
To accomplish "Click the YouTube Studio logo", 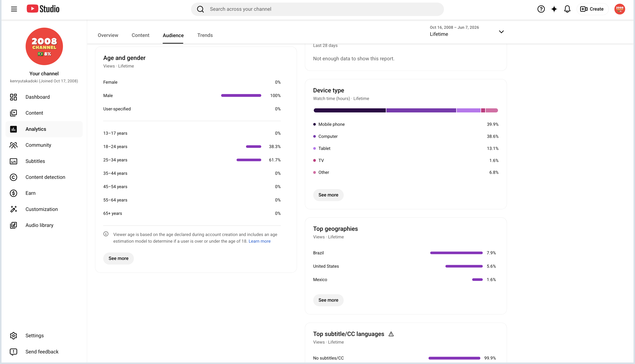I will pos(43,9).
